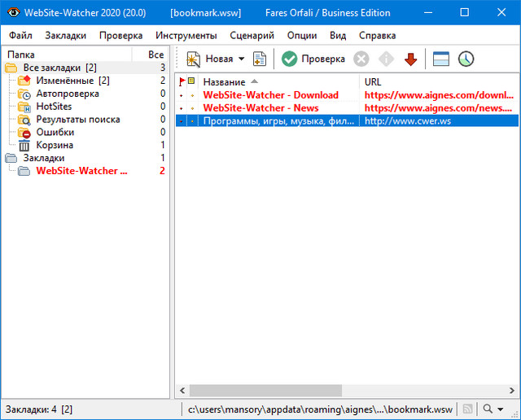
Task: Open the search magnifier dropdown in status bar
Action: (493, 409)
